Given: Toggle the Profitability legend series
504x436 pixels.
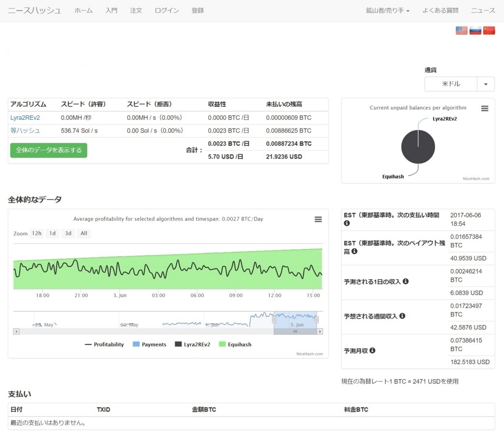Looking at the screenshot, I should coord(104,344).
